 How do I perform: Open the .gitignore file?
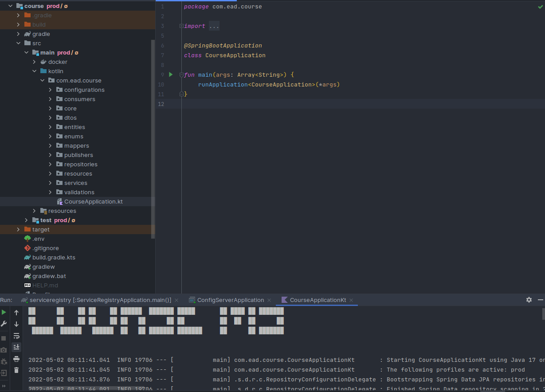point(45,248)
